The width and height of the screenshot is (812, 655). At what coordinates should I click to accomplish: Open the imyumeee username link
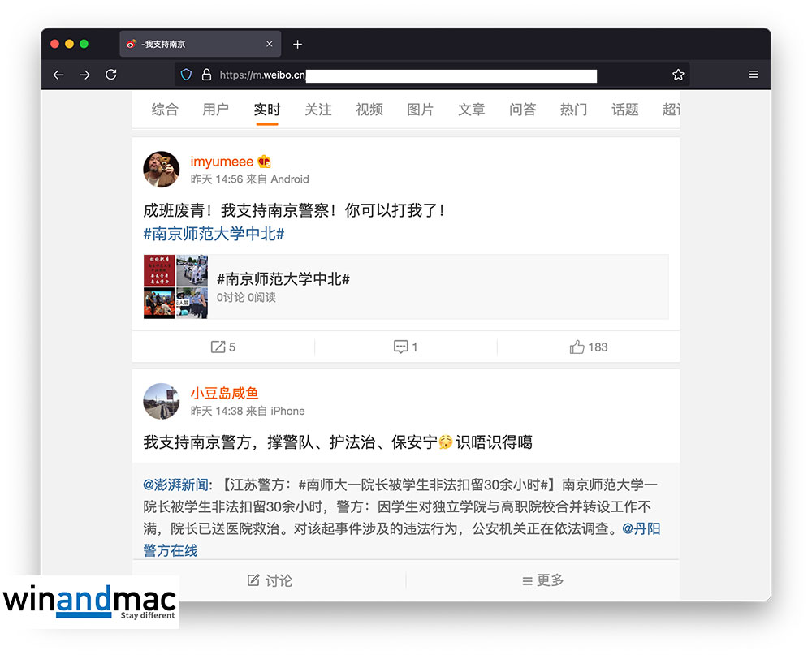click(x=222, y=162)
